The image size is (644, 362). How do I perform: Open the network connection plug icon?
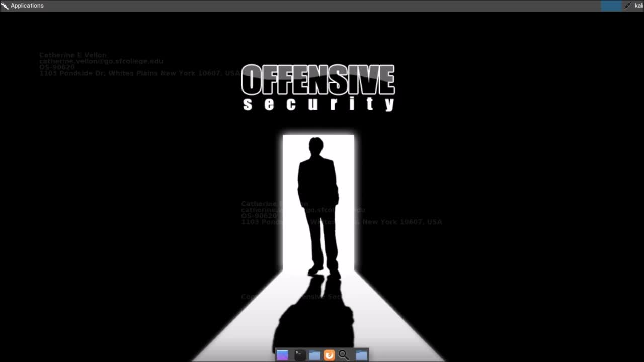pyautogui.click(x=628, y=6)
